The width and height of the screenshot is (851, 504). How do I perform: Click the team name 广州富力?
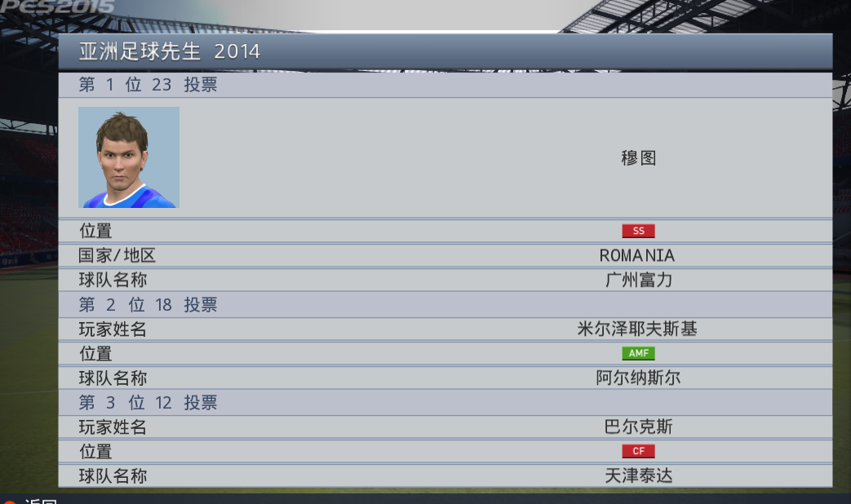pos(638,280)
